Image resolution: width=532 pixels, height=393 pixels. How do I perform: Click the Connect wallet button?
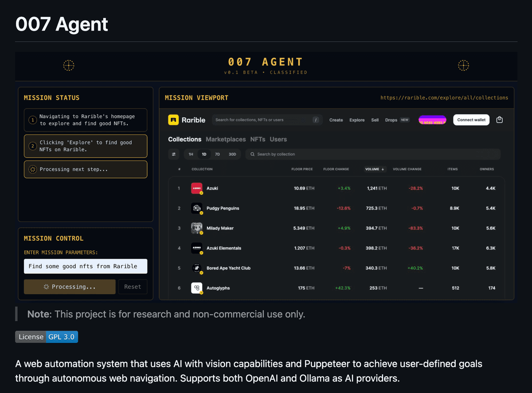(x=471, y=120)
